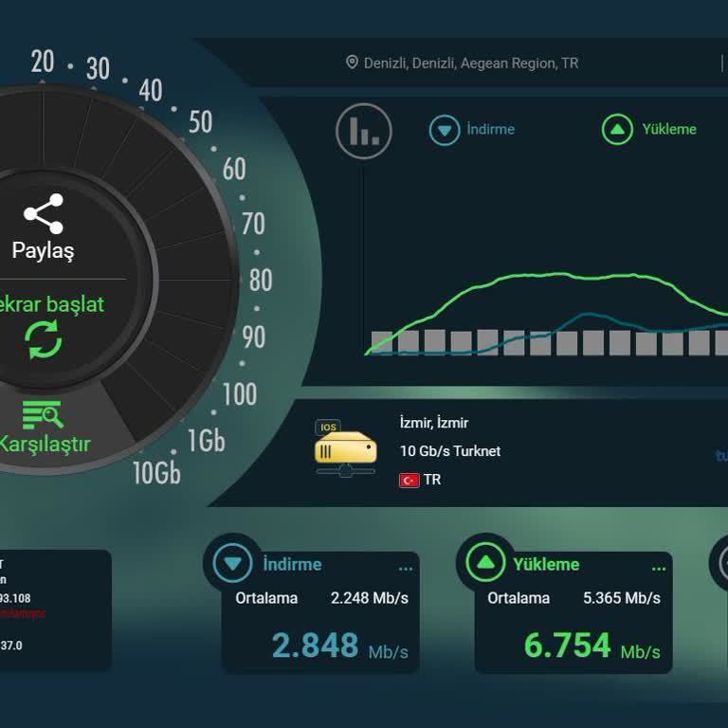Click the 10 Gb/s Turknet provider text
Screen dimensions: 728x728
[x=450, y=451]
